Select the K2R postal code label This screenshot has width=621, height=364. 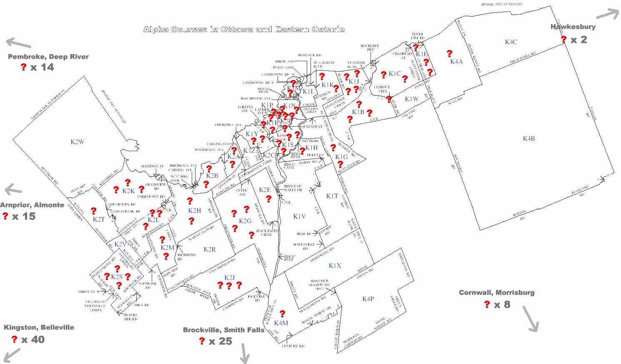pyautogui.click(x=210, y=249)
